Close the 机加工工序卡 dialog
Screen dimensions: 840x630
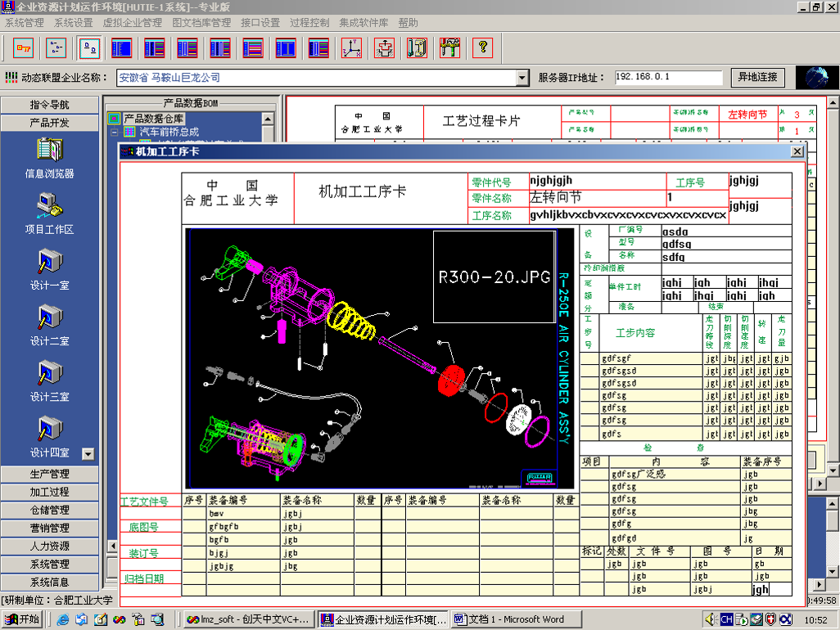[x=797, y=151]
